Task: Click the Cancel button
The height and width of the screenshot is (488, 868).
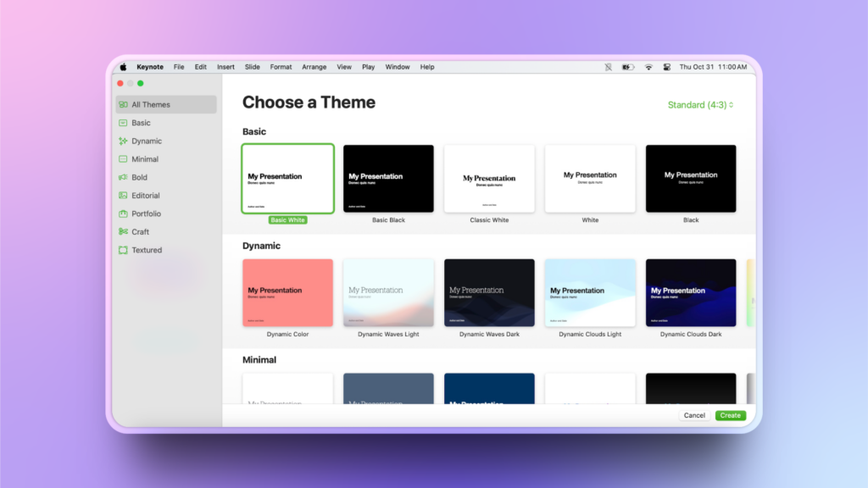Action: point(694,415)
